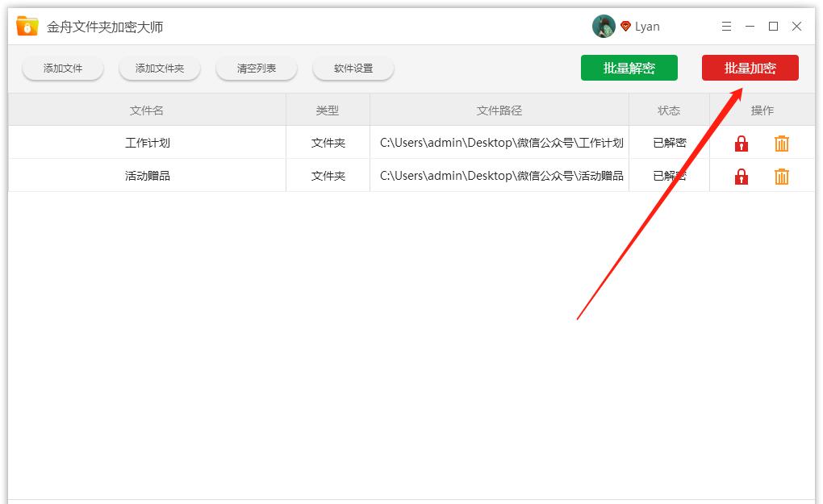Select the 工作计划 row
Image resolution: width=823 pixels, height=504 pixels.
click(x=147, y=143)
